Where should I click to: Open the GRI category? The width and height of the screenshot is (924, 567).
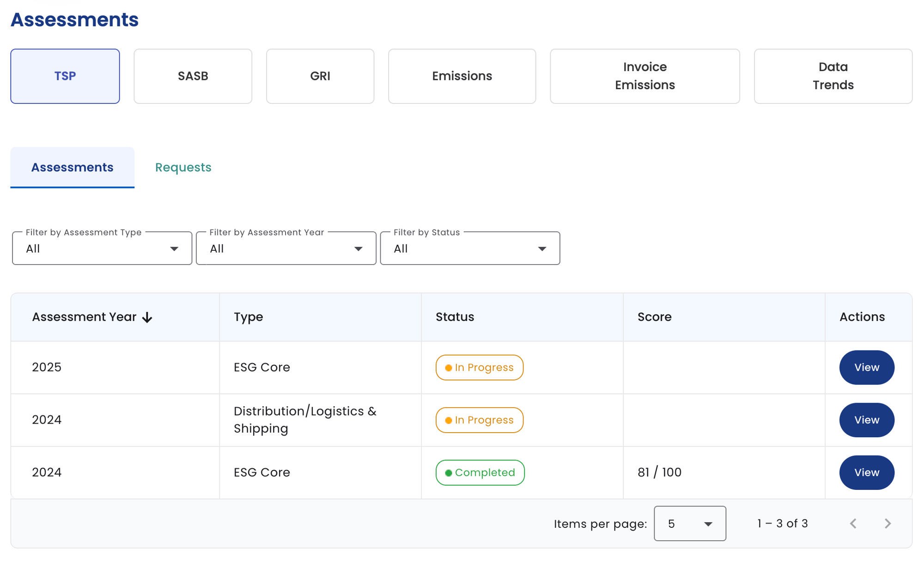click(x=320, y=76)
